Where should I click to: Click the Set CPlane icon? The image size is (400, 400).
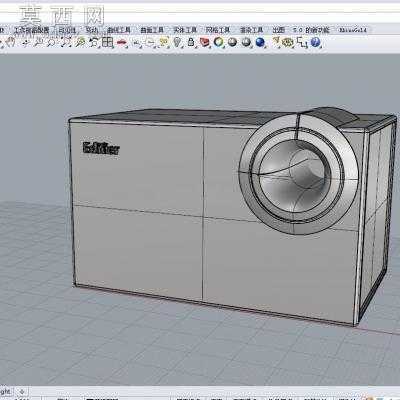click(137, 42)
